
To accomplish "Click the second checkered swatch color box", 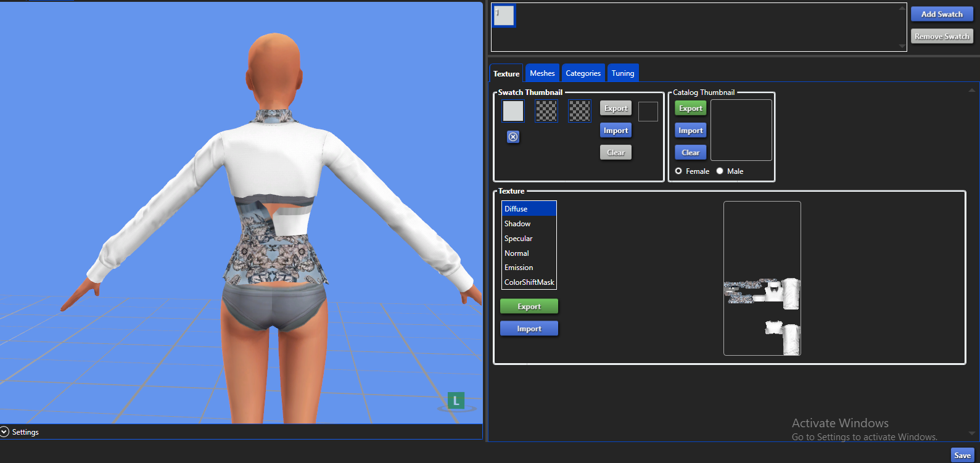I will 546,111.
